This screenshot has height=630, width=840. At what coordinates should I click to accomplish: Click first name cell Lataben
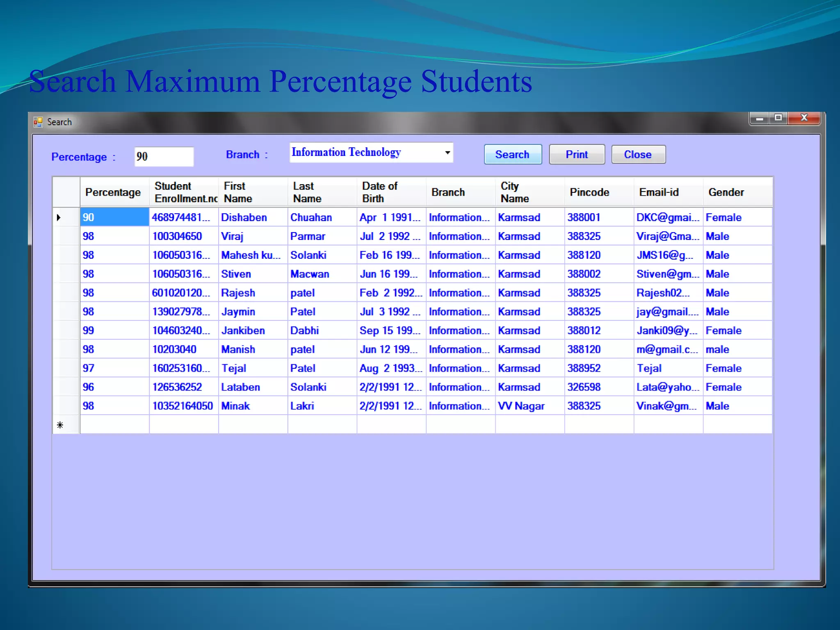point(253,387)
